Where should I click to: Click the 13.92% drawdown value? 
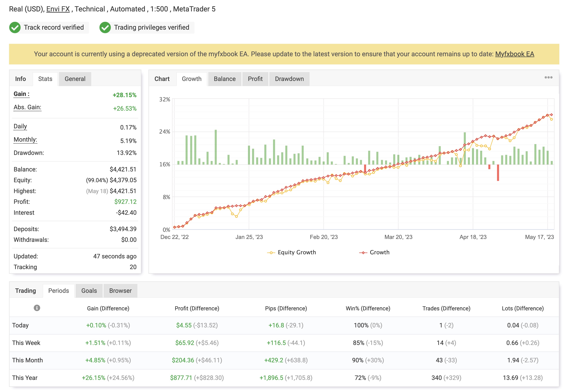tap(126, 153)
